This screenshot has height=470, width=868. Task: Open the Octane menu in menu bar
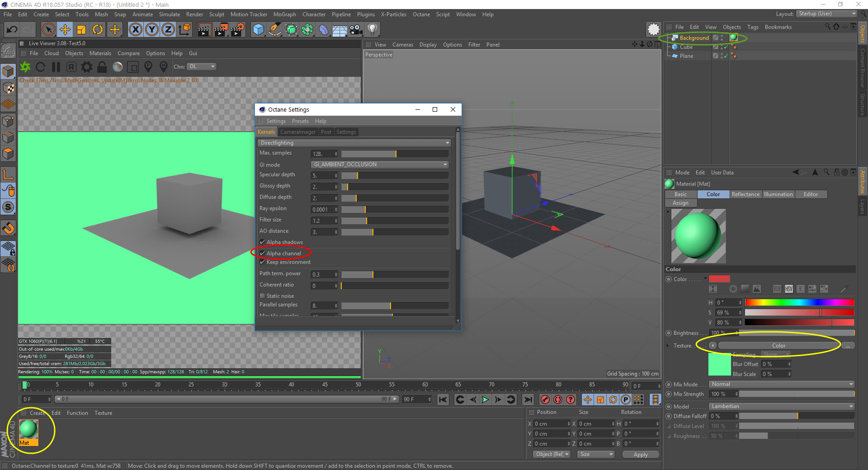[x=421, y=14]
